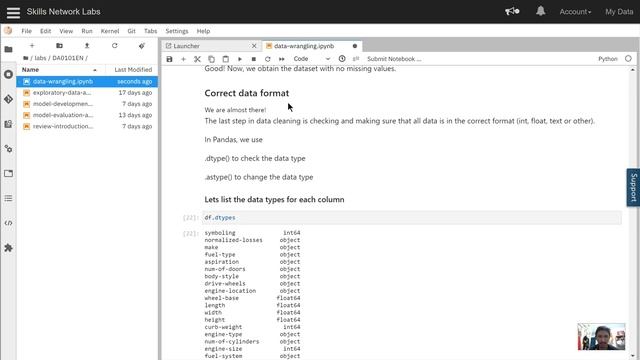Click DA0101EN in the breadcrumb path
The width and height of the screenshot is (640, 360).
(68, 58)
